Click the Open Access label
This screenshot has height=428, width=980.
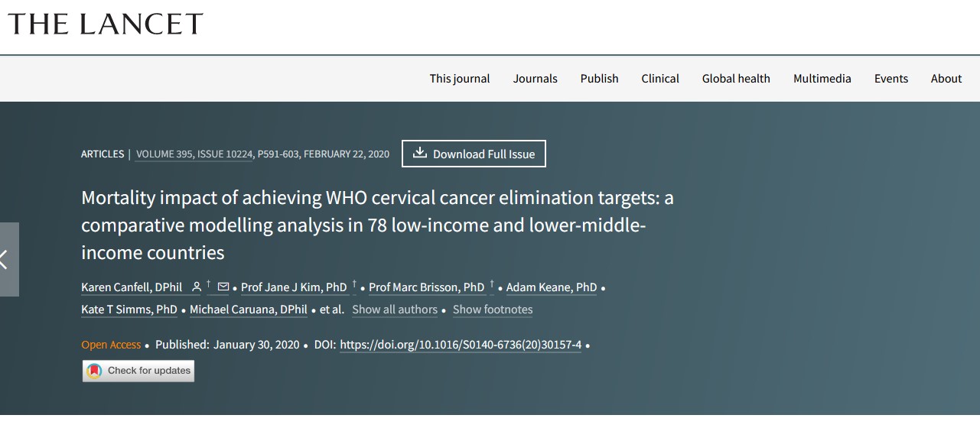[x=111, y=345]
